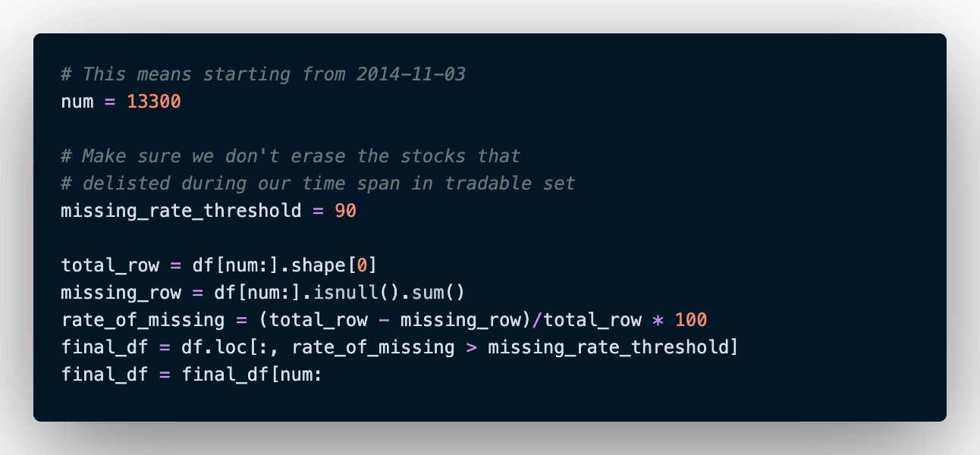Click the minus operator in the rate formula

pyautogui.click(x=384, y=320)
